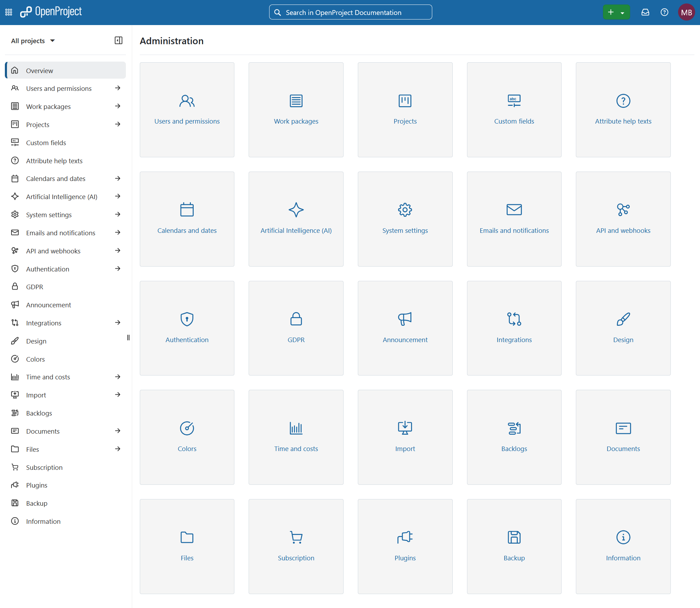The image size is (700, 608).
Task: Open Custom fields in the sidebar
Action: [x=65, y=143]
